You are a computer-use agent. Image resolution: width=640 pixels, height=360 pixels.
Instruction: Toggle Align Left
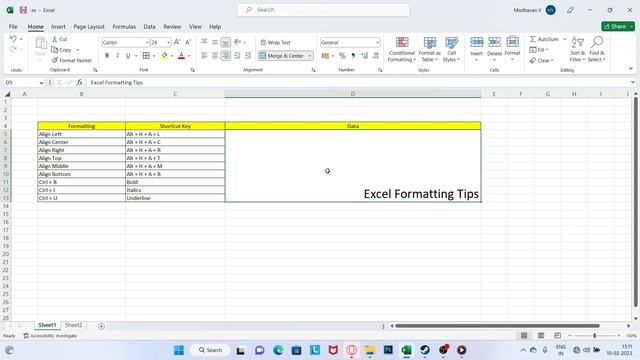[x=204, y=56]
